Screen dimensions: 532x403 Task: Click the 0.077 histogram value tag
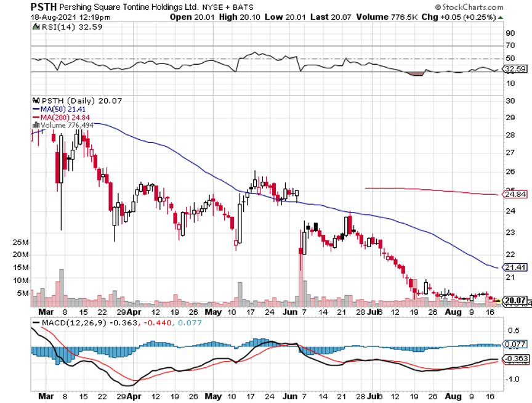tap(515, 344)
